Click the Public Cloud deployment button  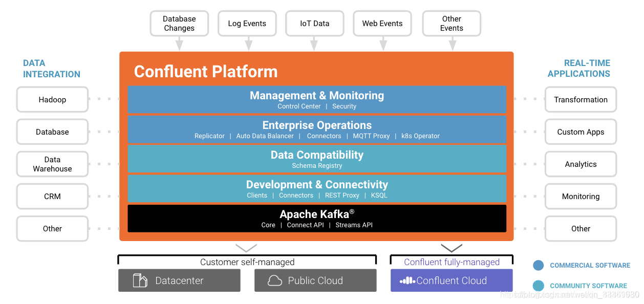315,280
